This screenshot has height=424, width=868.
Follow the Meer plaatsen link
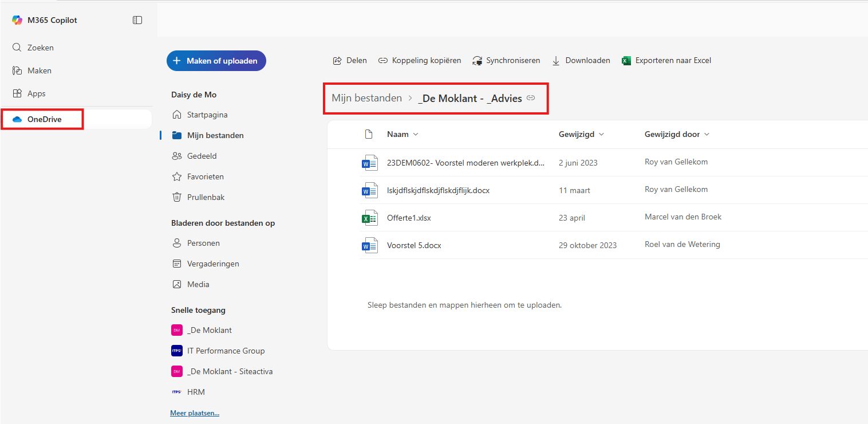(195, 413)
